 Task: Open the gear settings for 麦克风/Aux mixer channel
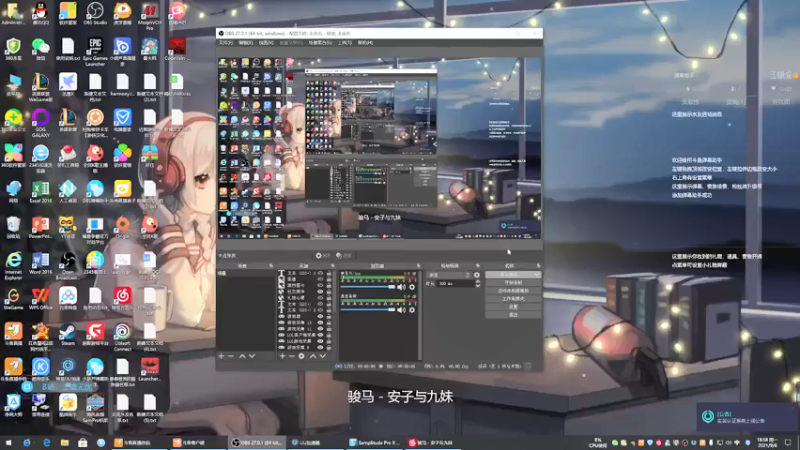click(x=412, y=287)
